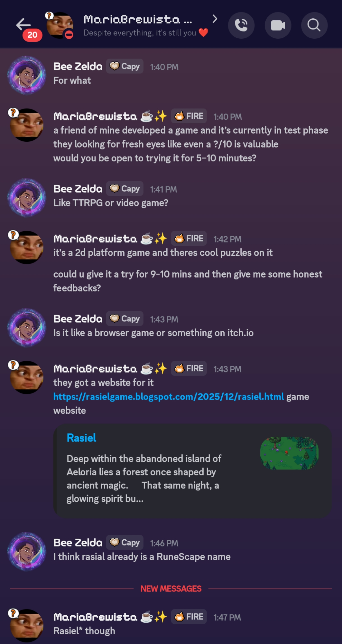
Task: Start a voice call with MariaBrewista
Action: 241,25
